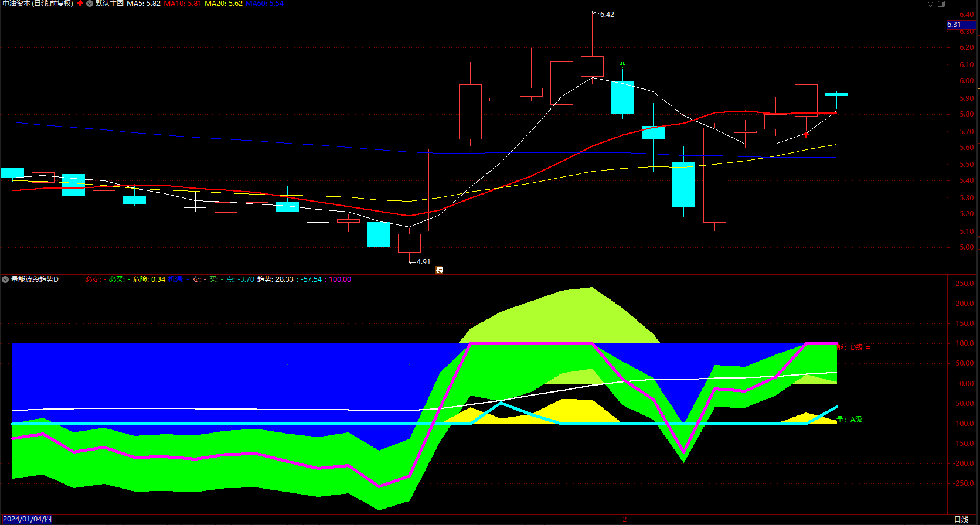This screenshot has height=525, width=980.
Task: Click the 2024/01/04/四 date label
Action: pyautogui.click(x=27, y=519)
